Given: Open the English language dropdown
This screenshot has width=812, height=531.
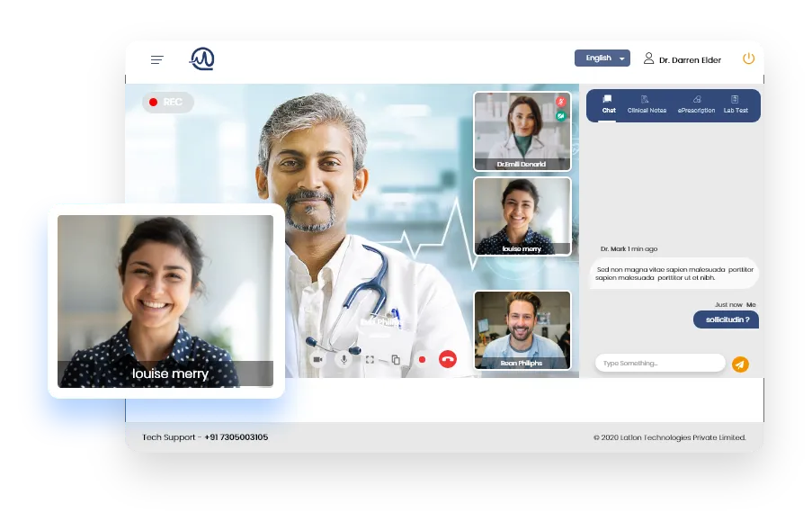Looking at the screenshot, I should coord(601,57).
